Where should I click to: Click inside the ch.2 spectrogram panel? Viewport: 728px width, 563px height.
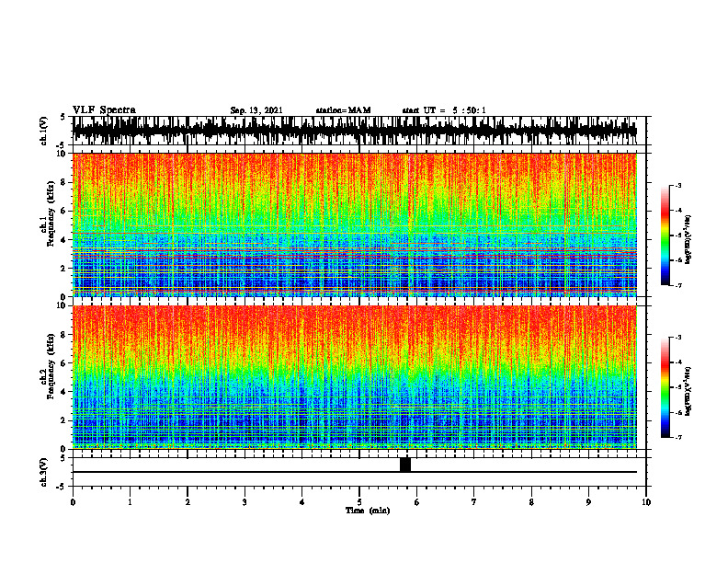(355, 377)
